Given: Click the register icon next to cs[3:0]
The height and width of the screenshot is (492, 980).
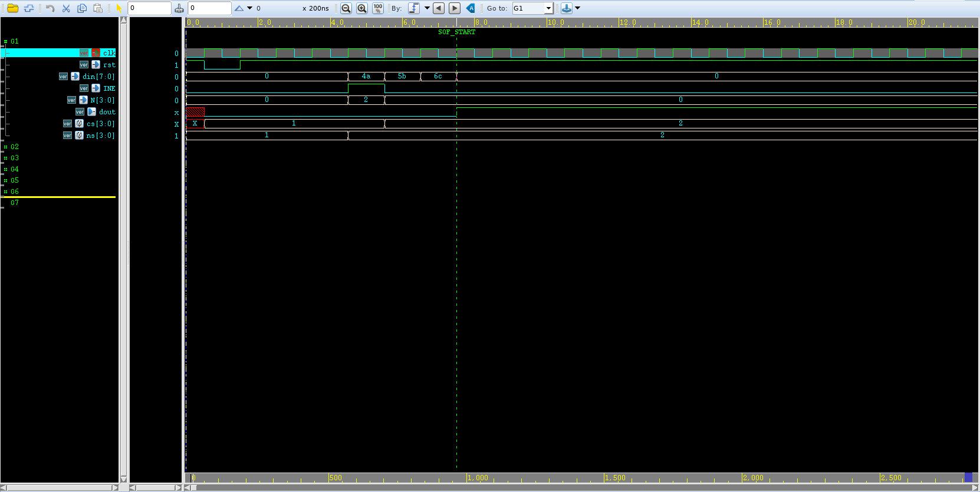Looking at the screenshot, I should 79,124.
